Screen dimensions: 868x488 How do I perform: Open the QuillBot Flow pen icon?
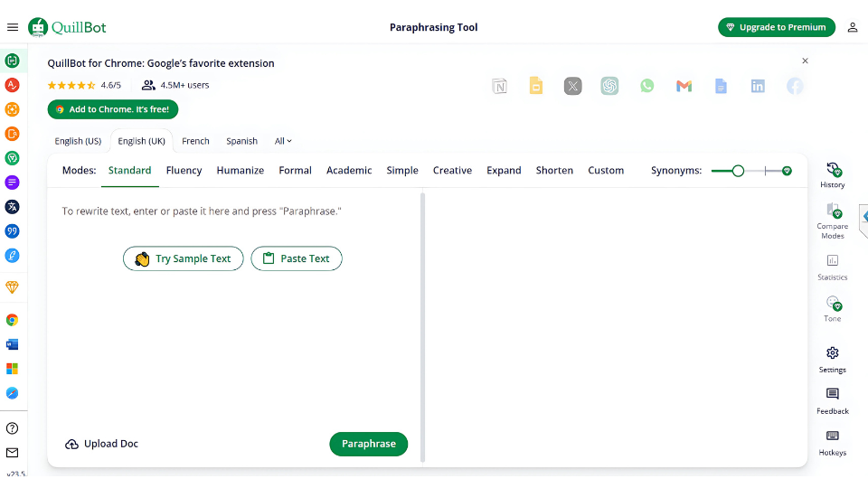click(12, 256)
